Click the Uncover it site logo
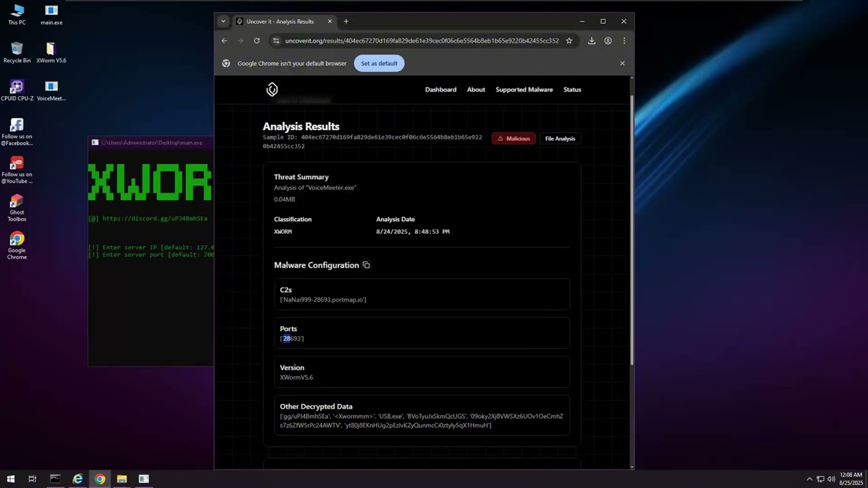This screenshot has width=868, height=488. coord(272,89)
